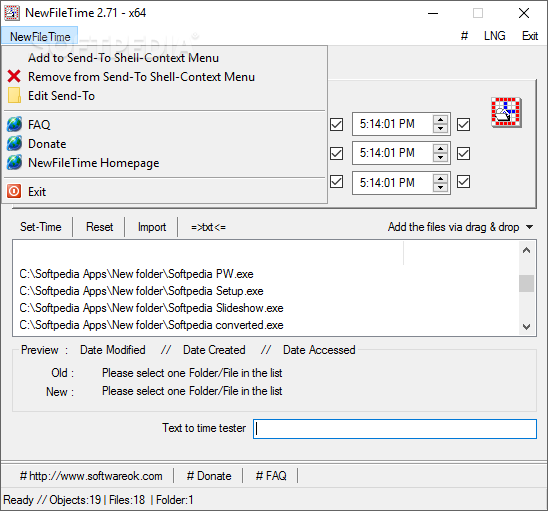The height and width of the screenshot is (511, 548).
Task: Click the globe icon beside FAQ
Action: (14, 124)
